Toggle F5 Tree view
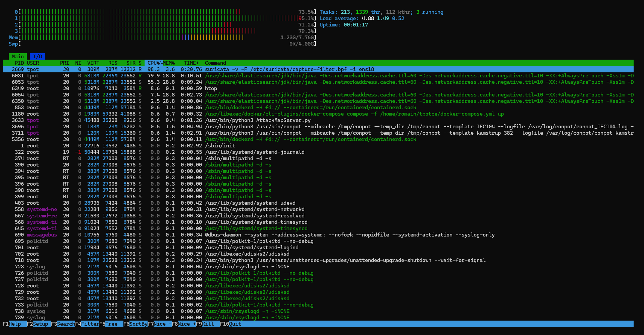The image size is (644, 335). [111, 324]
